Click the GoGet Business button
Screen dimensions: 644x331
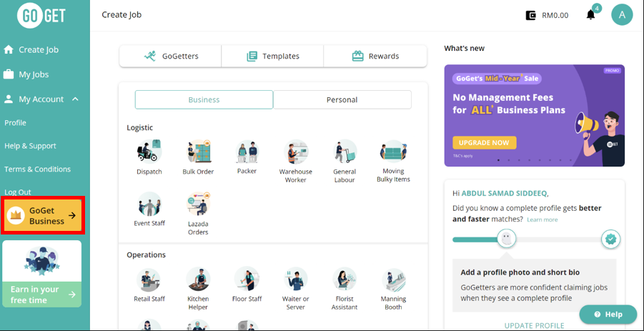(x=43, y=216)
